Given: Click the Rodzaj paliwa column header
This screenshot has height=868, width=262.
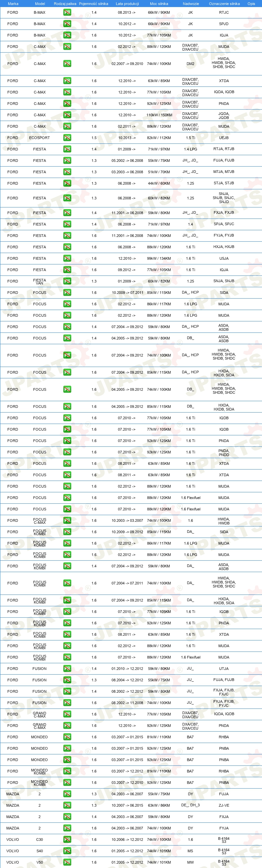Looking at the screenshot, I should point(65,4).
